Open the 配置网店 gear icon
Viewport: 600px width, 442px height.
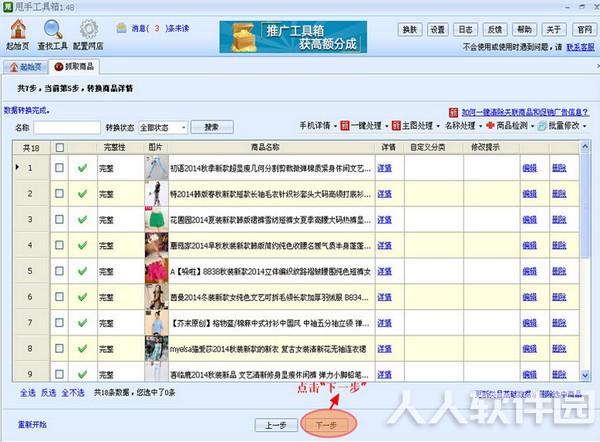88,35
